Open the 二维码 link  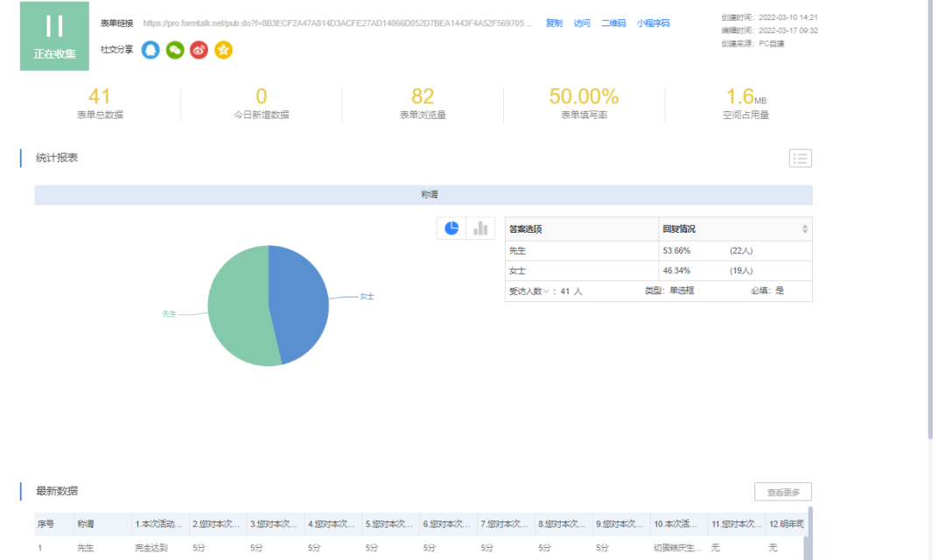pyautogui.click(x=613, y=23)
